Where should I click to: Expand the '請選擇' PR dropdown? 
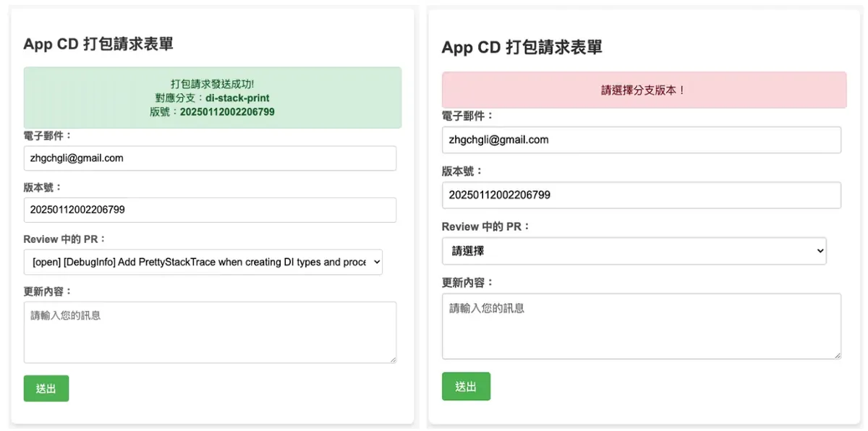tap(634, 251)
